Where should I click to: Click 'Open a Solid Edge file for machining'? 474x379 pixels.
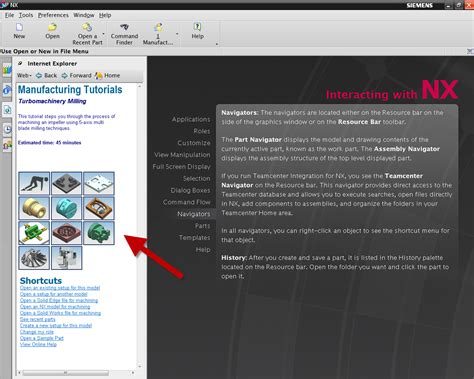click(x=59, y=300)
